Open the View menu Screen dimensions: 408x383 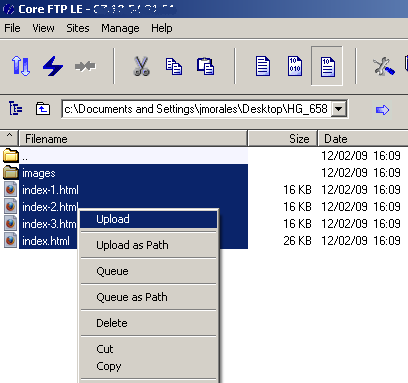(x=43, y=28)
